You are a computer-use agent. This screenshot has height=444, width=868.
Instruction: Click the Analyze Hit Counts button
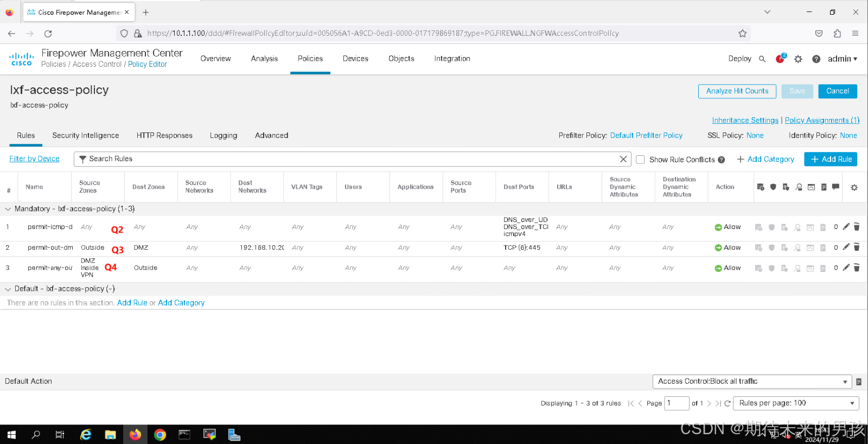pos(737,91)
